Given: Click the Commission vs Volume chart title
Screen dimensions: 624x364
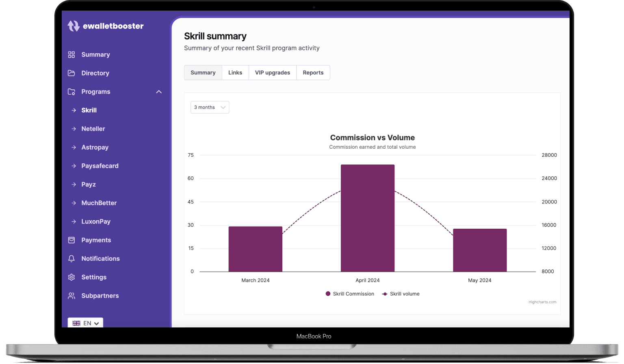Looking at the screenshot, I should pos(373,138).
